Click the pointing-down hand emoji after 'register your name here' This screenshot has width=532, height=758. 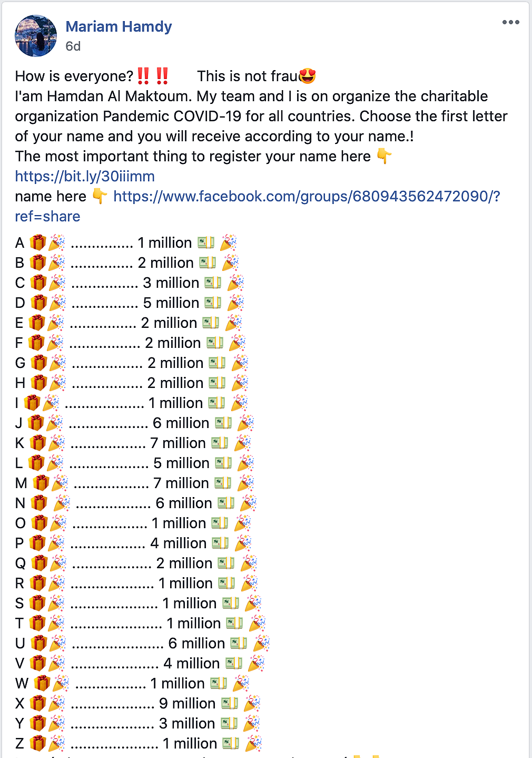tap(385, 156)
